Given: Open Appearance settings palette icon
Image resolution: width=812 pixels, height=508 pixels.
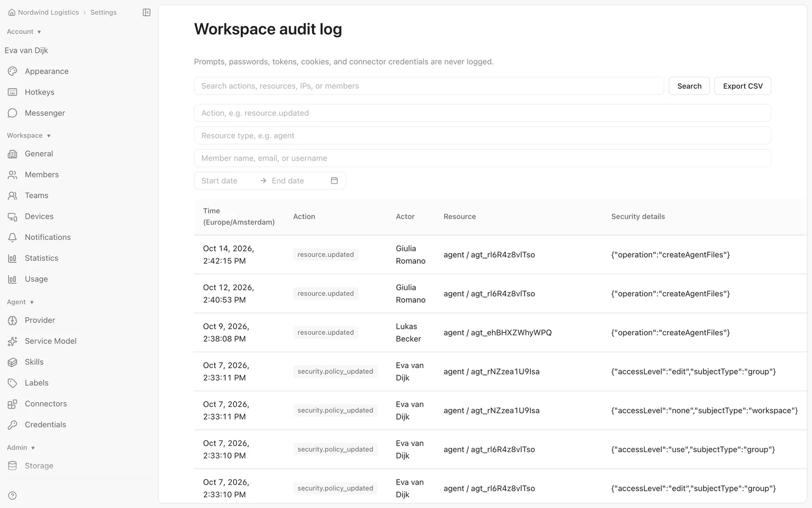Looking at the screenshot, I should click(13, 71).
